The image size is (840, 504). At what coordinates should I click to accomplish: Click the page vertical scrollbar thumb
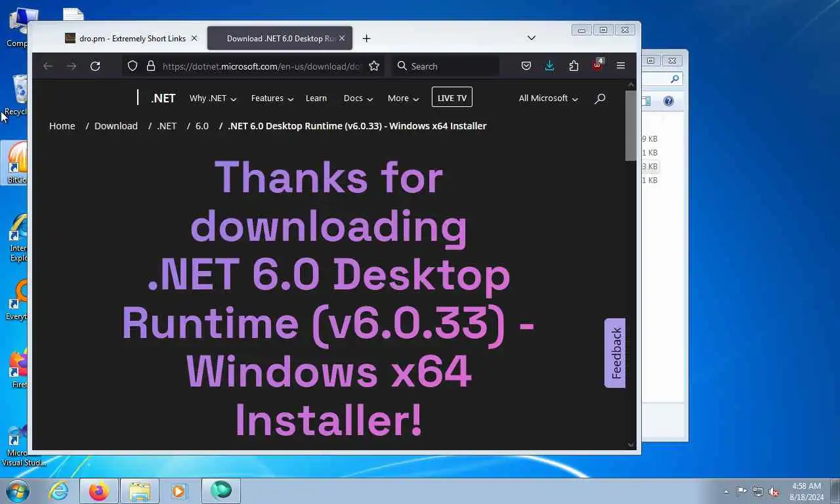pos(631,125)
